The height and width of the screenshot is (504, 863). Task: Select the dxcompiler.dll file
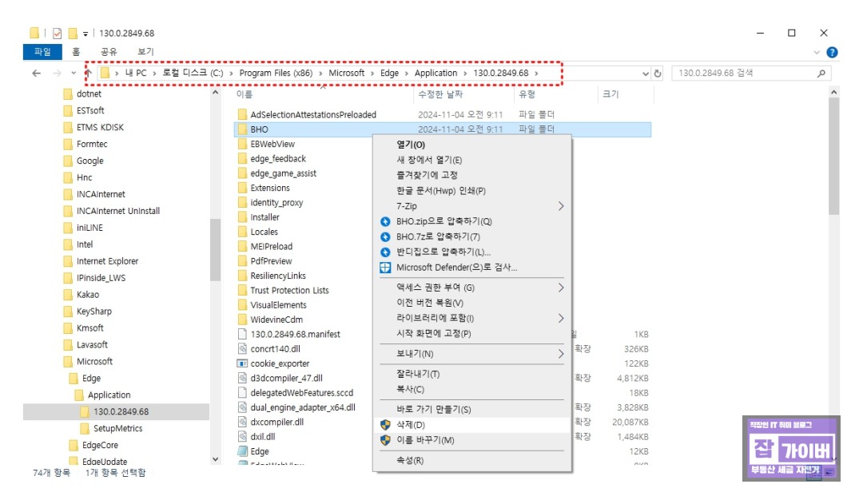(x=276, y=423)
